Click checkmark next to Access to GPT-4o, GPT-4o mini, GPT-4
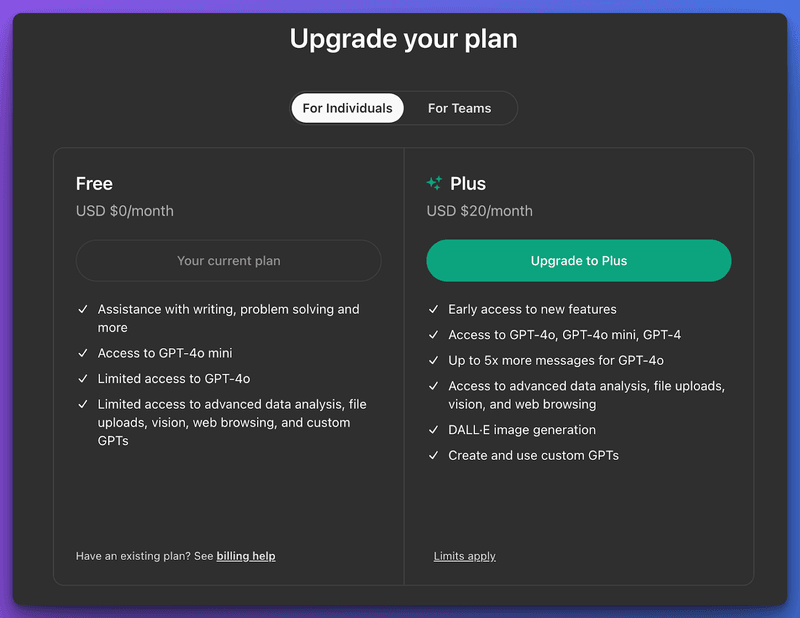The width and height of the screenshot is (800, 618). tap(433, 335)
